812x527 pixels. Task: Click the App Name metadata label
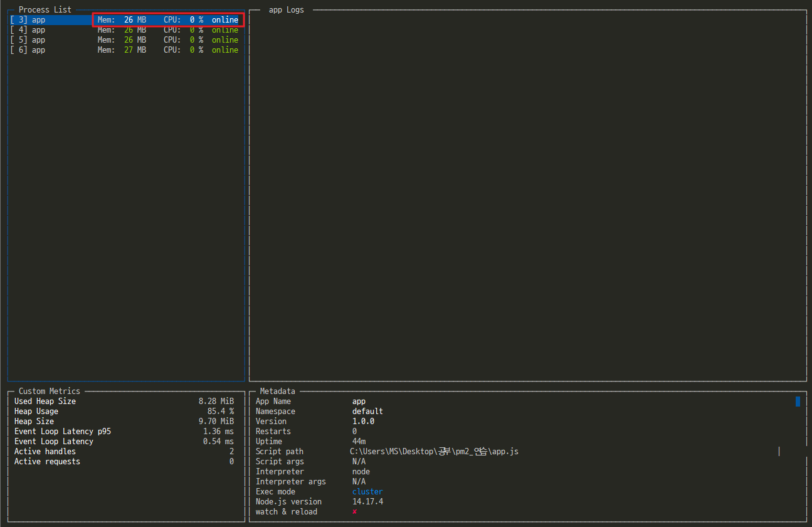pyautogui.click(x=273, y=402)
